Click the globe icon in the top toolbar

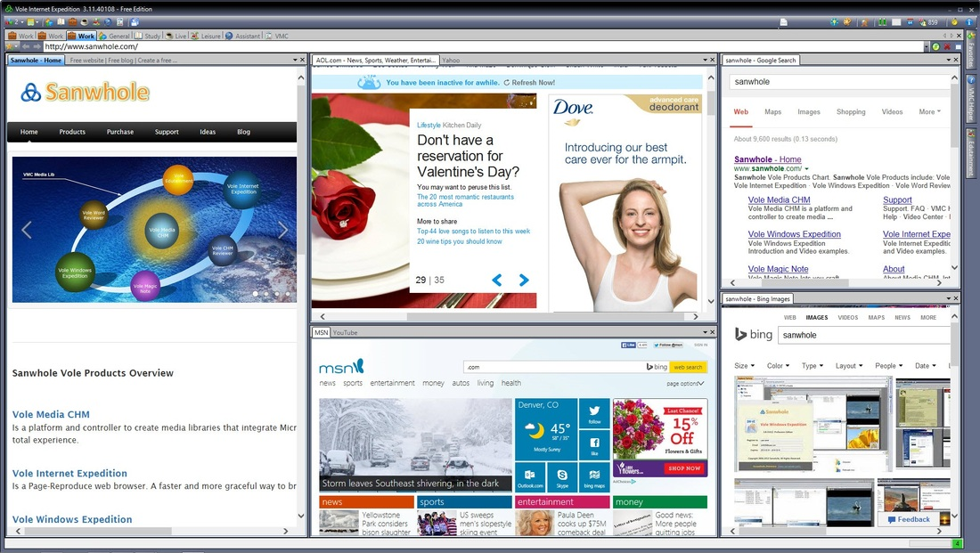pyautogui.click(x=108, y=22)
